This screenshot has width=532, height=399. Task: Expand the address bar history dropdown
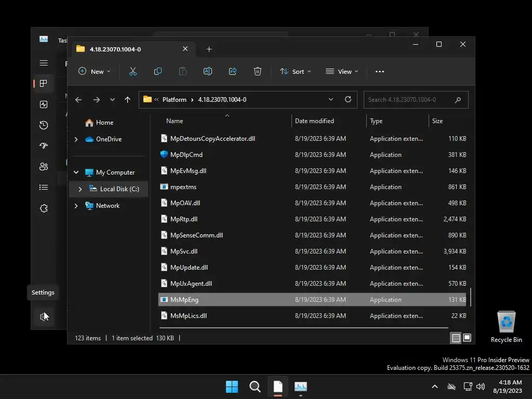coord(331,99)
